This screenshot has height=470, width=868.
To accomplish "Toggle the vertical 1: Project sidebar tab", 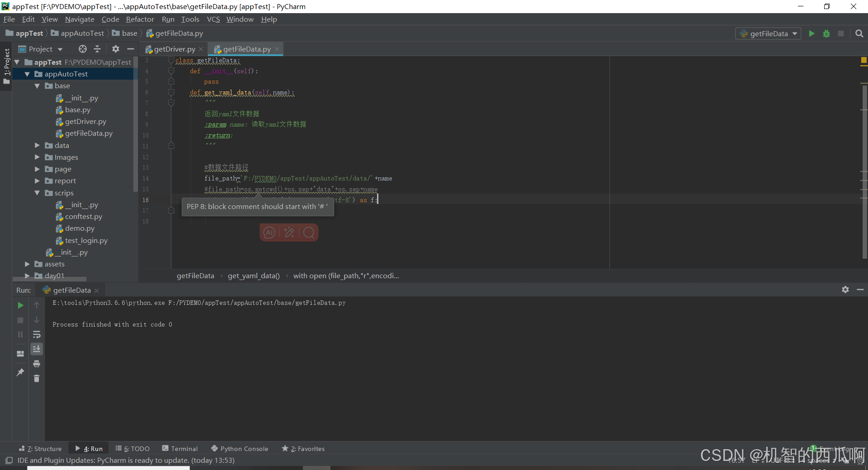I will point(6,66).
